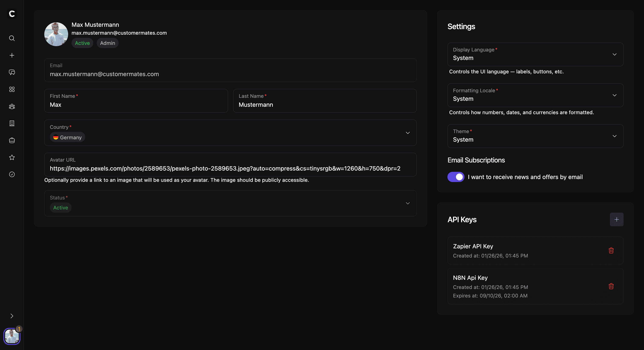Open the chat messages sidebar icon
This screenshot has height=350, width=644.
point(12,72)
